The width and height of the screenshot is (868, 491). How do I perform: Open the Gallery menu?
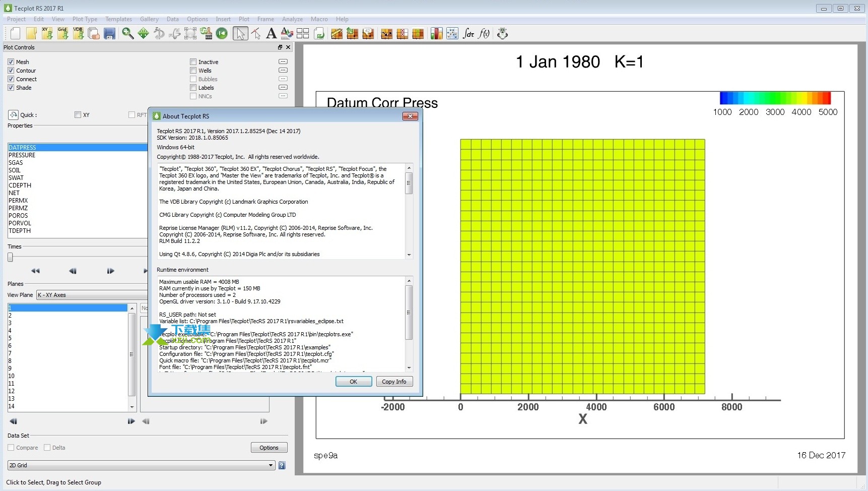149,19
